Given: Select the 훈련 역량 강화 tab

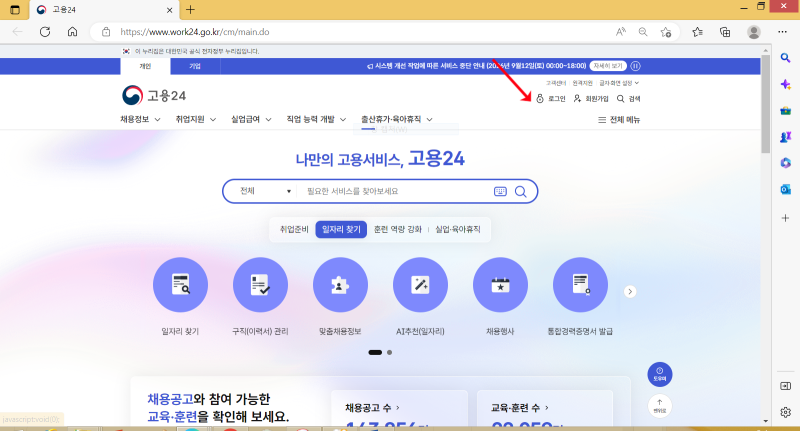Looking at the screenshot, I should click(x=397, y=230).
